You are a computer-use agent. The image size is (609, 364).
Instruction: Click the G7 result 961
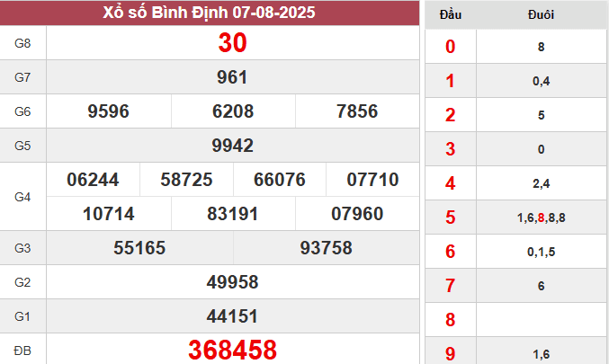tap(232, 77)
